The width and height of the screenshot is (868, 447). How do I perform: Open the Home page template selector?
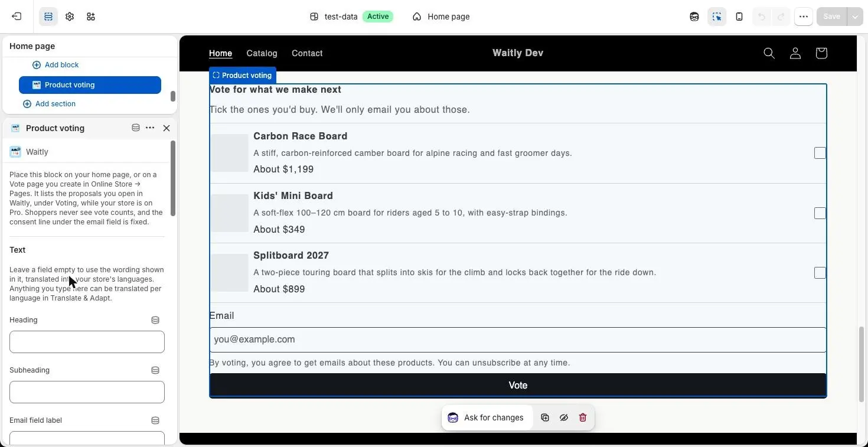coord(441,17)
